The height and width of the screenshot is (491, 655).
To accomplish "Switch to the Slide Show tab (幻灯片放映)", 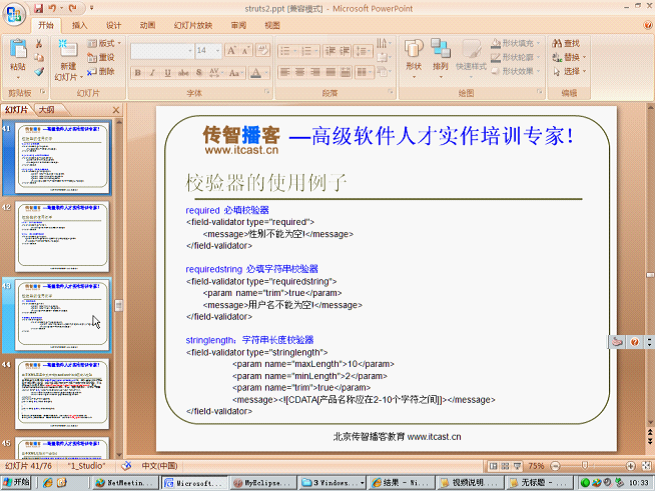I will pos(193,25).
